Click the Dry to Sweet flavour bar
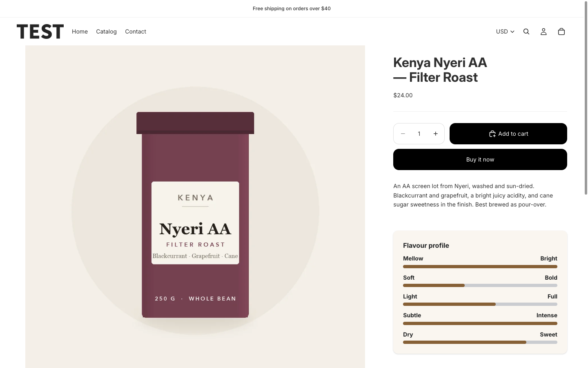Viewport: 588px width, 368px height. 480,342
